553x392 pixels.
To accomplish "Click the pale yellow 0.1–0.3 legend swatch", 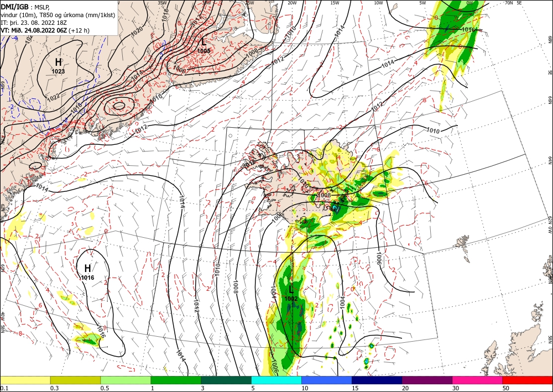I will (x=25, y=380).
